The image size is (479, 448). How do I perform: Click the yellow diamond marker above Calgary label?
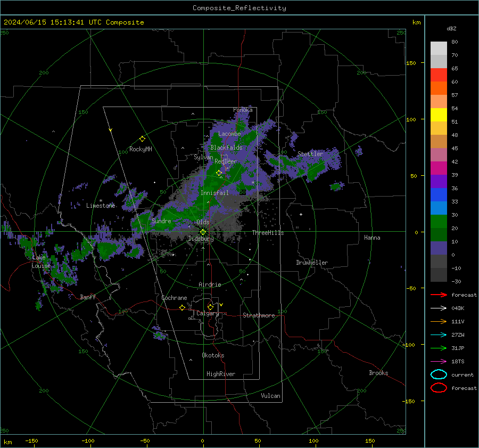[x=210, y=307]
